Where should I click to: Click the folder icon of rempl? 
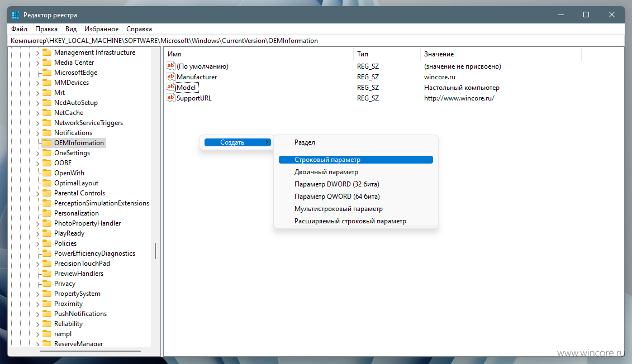click(47, 334)
